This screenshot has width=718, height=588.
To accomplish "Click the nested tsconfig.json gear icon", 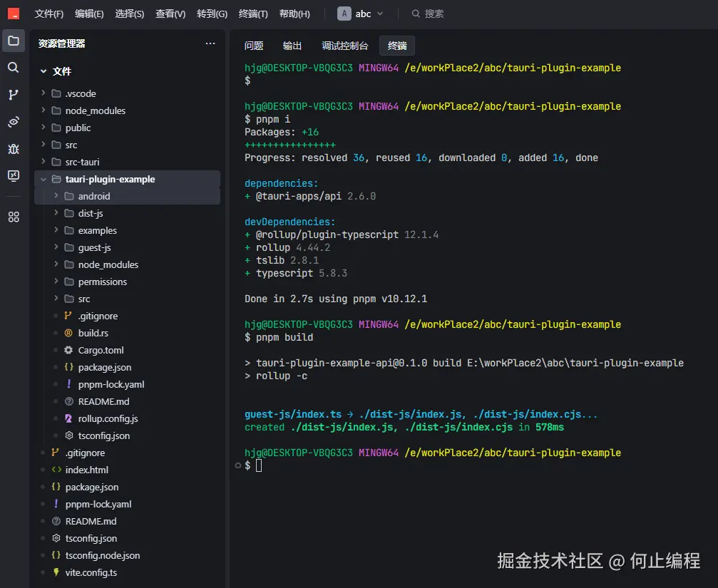I will [x=68, y=435].
